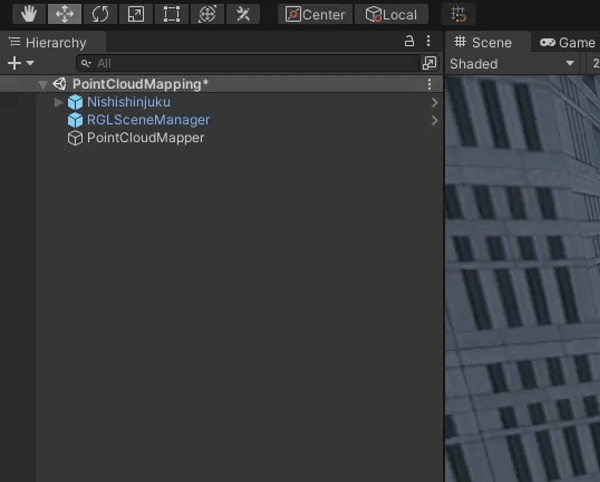This screenshot has height=482, width=600.
Task: Toggle pivot mode Center button
Action: (315, 14)
